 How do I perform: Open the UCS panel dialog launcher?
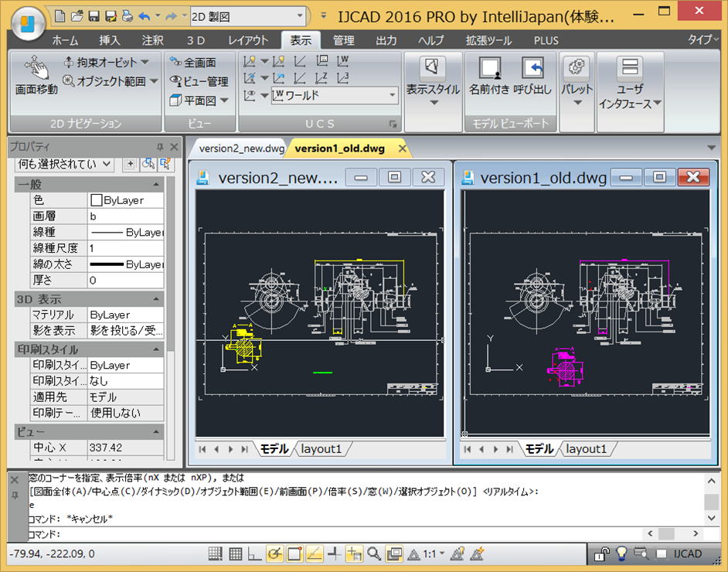[393, 124]
